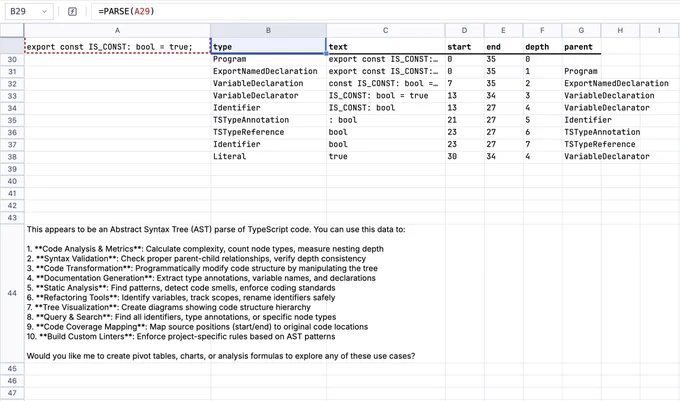
Task: Select start value 21 in row 35
Action: tap(464, 120)
